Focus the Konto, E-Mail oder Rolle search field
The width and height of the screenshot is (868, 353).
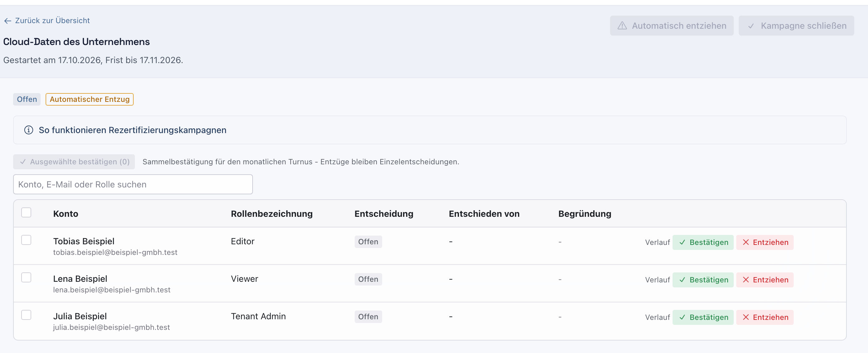[133, 184]
